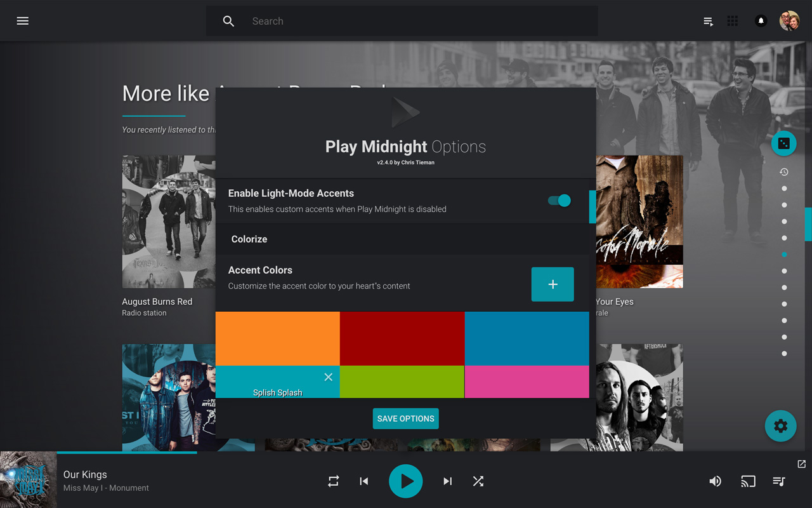
Task: Click the Our Kings song title
Action: (85, 474)
